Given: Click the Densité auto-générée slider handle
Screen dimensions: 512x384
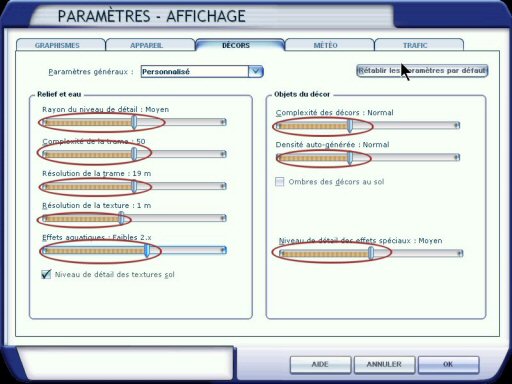Looking at the screenshot, I should coord(350,158).
